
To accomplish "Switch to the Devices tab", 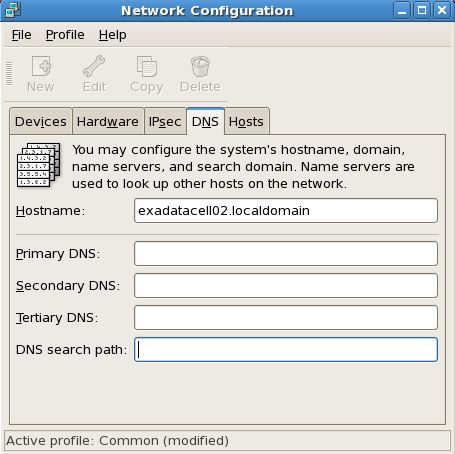I will 41,121.
